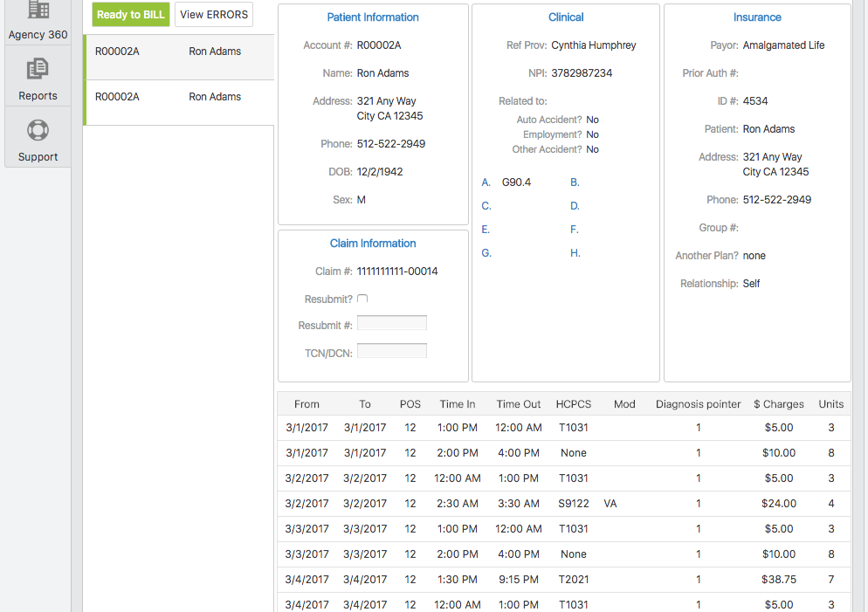Click the account number R00002A in Patient Information
Viewport: 868px width, 612px height.
(x=379, y=45)
